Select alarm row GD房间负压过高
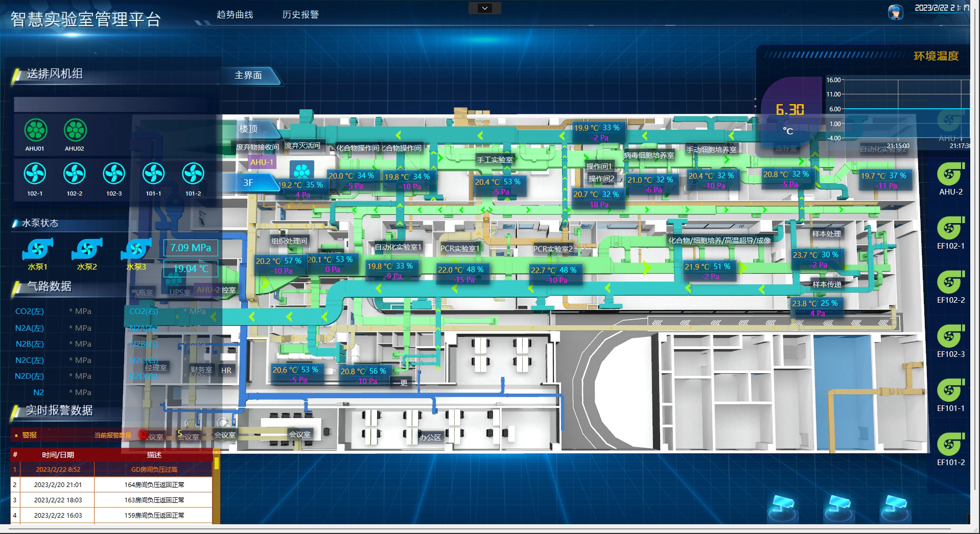Viewport: 980px width, 534px height. (x=111, y=469)
